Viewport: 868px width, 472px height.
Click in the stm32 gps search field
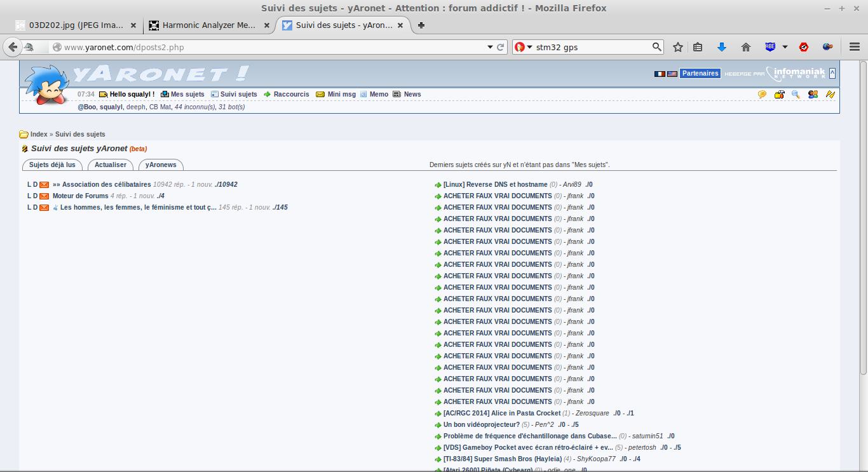(591, 47)
